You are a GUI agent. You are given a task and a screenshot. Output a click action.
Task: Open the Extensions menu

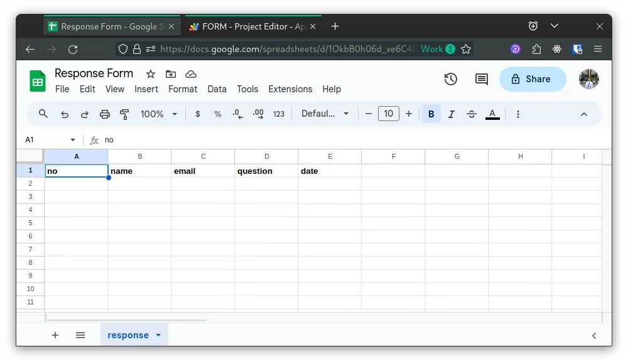[x=290, y=89]
